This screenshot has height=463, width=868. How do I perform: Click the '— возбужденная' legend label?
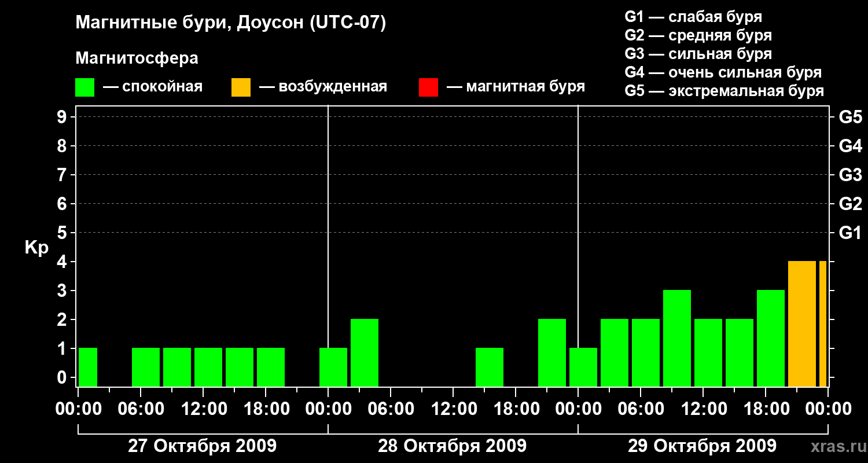tap(323, 87)
